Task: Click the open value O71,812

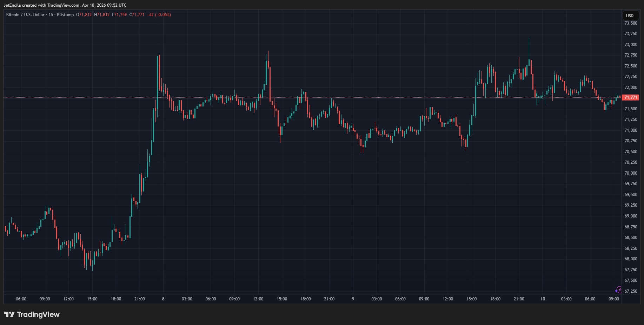Action: pyautogui.click(x=84, y=15)
